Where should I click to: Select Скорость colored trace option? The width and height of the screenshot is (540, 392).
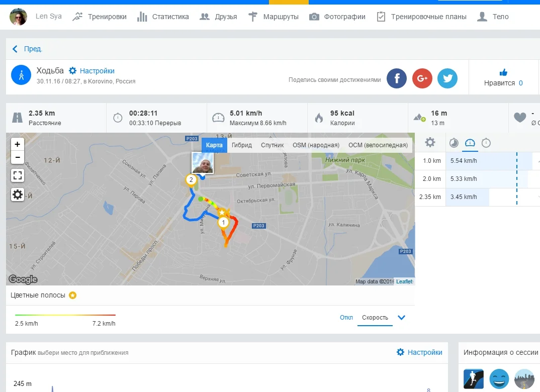(x=375, y=318)
